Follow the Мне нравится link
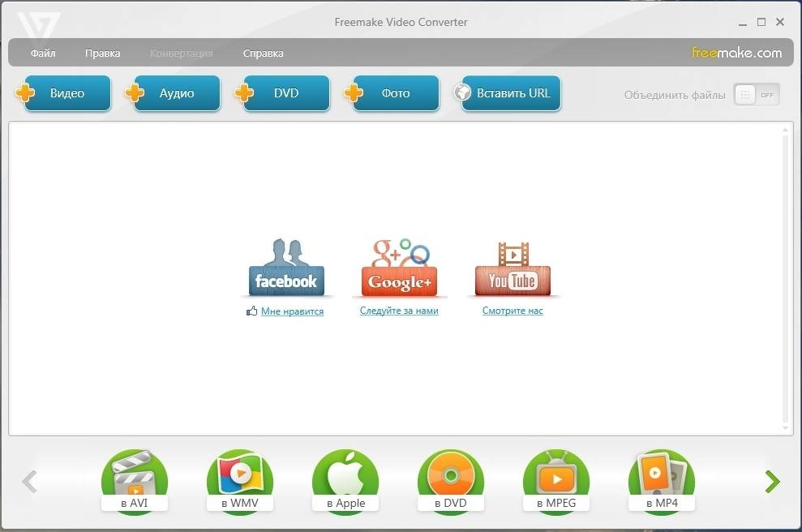 [x=292, y=311]
